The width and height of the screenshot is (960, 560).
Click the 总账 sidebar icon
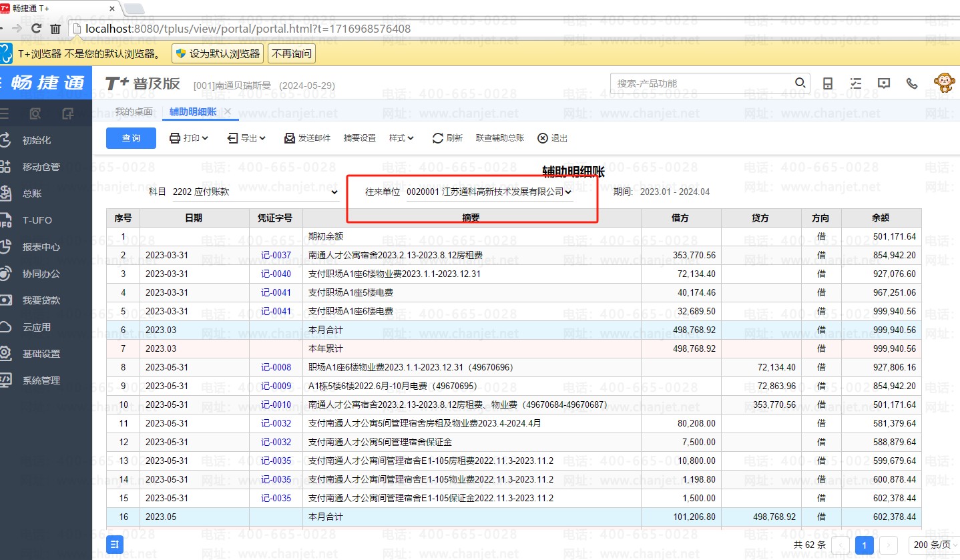(5, 194)
